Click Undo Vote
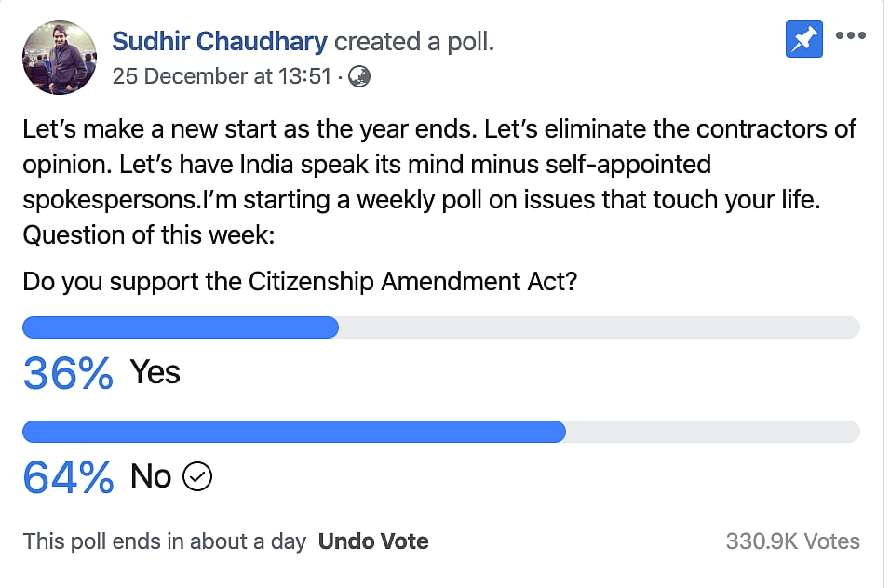 [x=373, y=541]
